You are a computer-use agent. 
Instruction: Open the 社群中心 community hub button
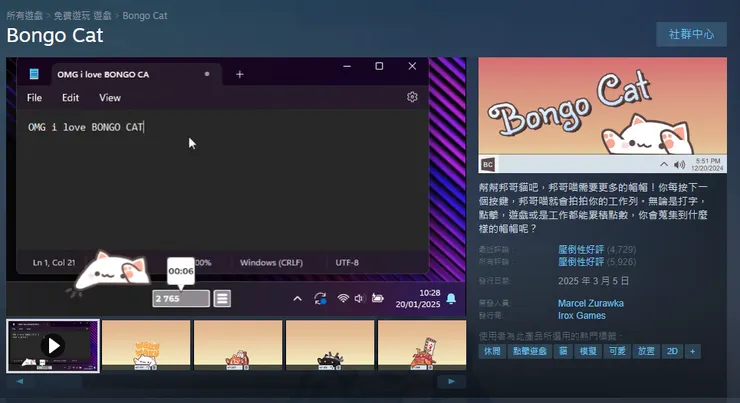click(691, 34)
